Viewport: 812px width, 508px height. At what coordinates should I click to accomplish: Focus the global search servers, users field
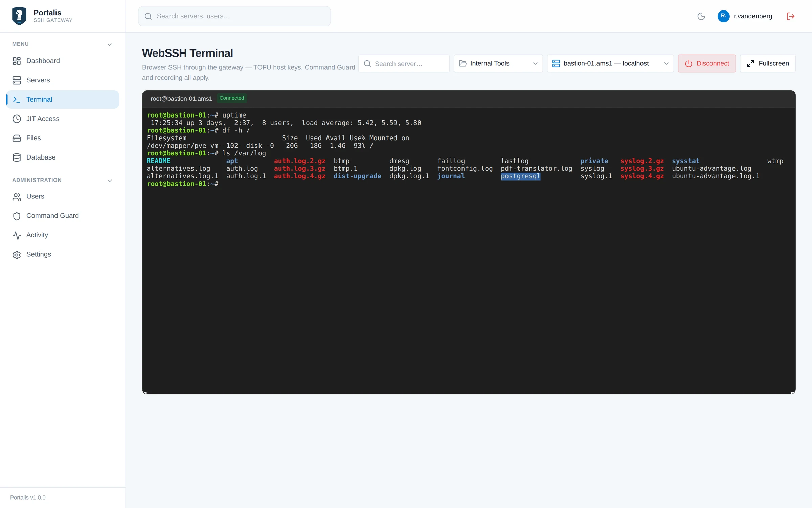coord(234,16)
